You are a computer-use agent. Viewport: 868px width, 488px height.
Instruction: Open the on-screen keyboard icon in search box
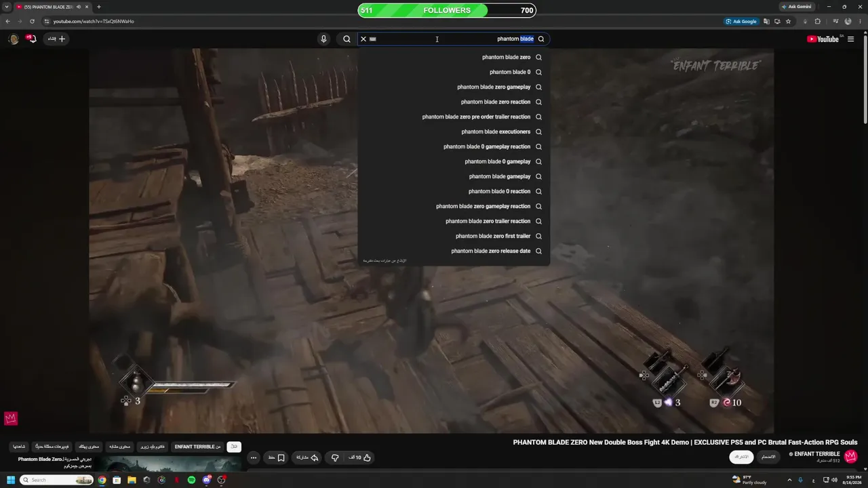[373, 39]
